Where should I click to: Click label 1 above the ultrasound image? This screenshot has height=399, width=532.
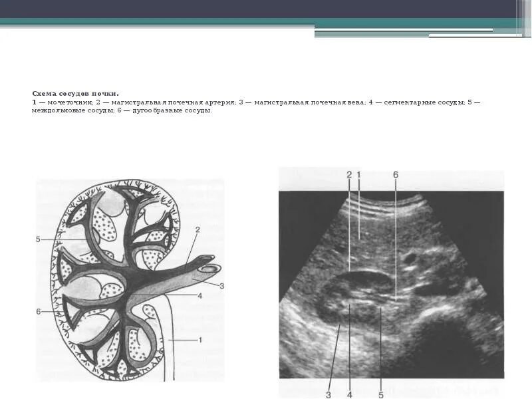click(x=358, y=175)
